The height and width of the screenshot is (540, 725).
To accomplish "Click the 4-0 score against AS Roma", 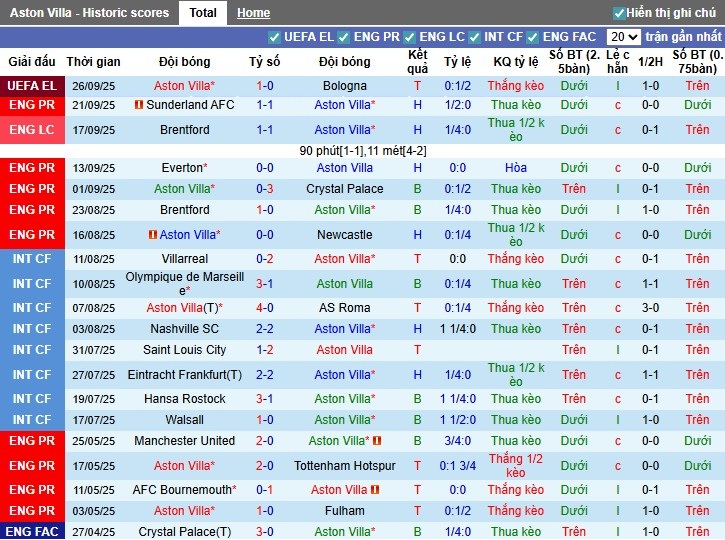I will coord(265,308).
